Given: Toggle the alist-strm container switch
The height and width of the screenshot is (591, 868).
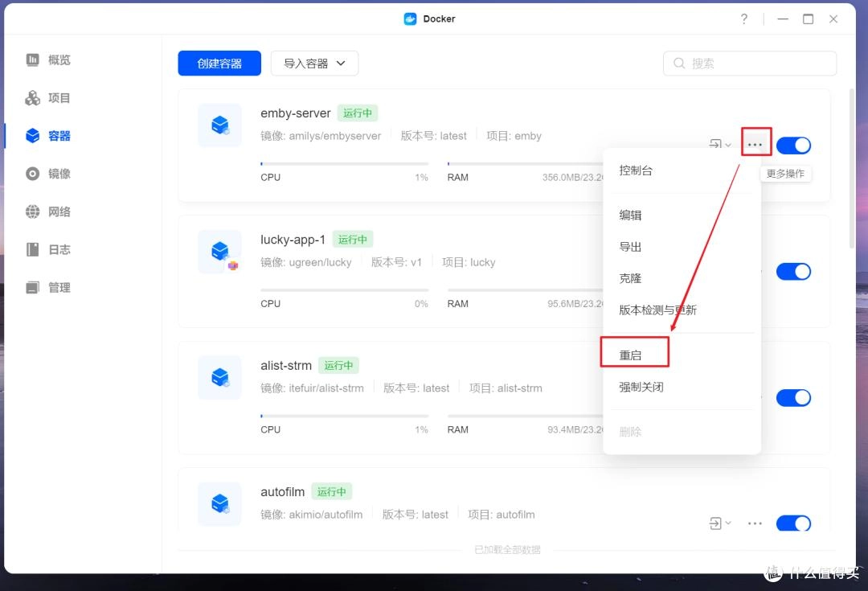Looking at the screenshot, I should [793, 398].
